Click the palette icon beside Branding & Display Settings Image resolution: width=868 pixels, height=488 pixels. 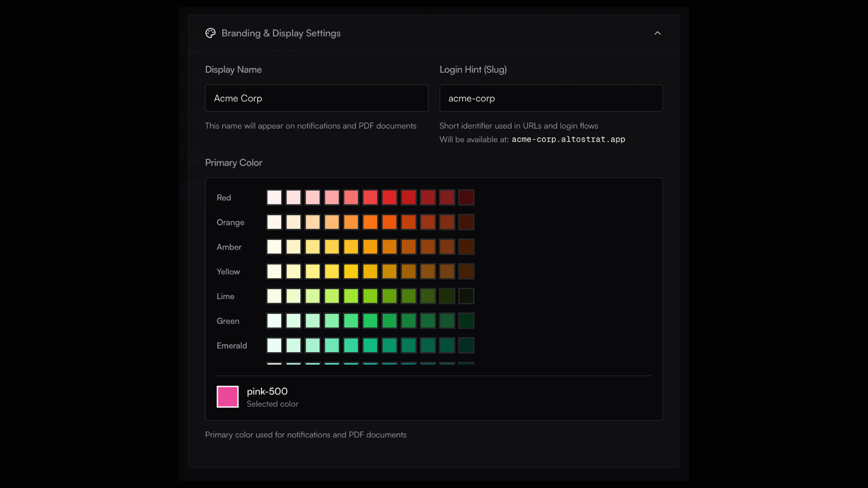tap(211, 33)
